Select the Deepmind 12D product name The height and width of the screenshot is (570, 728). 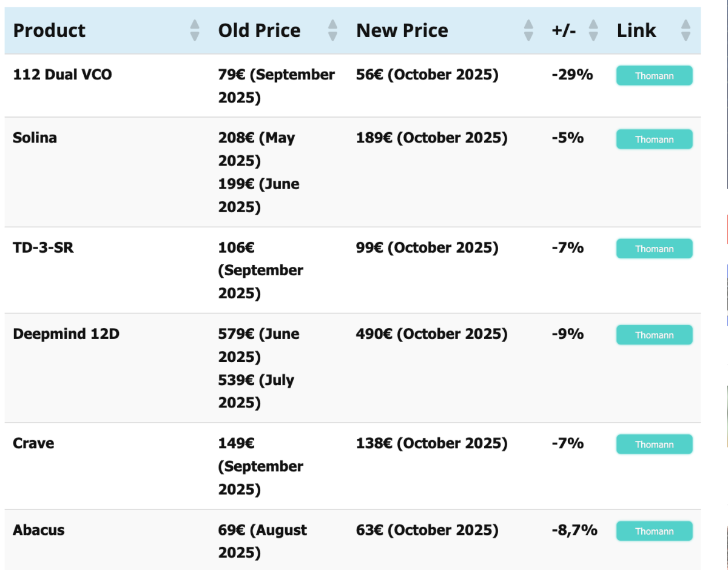pos(66,334)
